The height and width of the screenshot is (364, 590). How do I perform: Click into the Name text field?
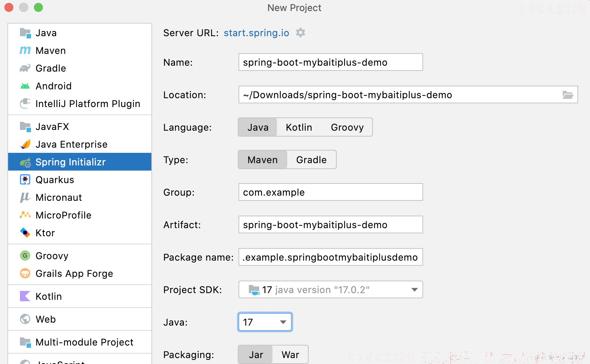(330, 62)
